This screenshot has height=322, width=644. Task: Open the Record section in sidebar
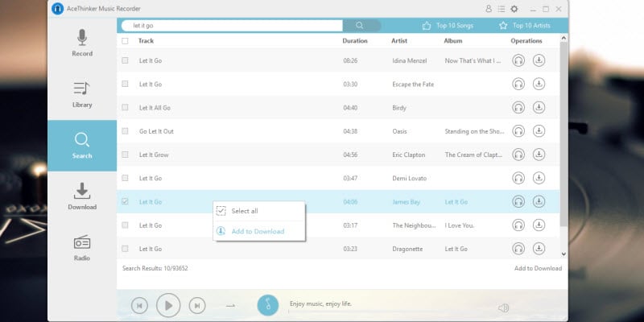pos(82,43)
